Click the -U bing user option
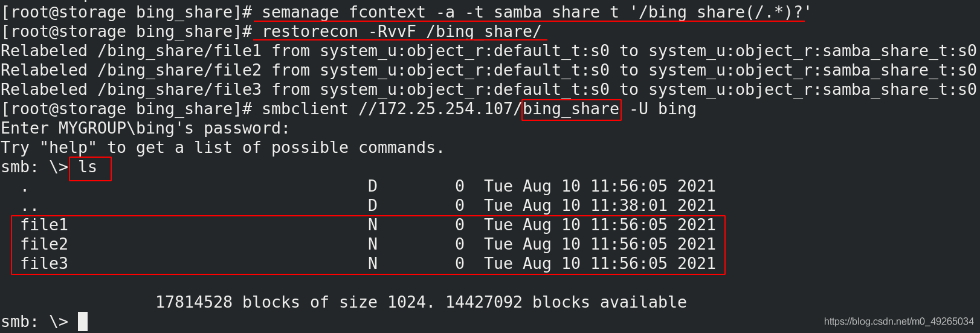980x333 pixels. (663, 109)
